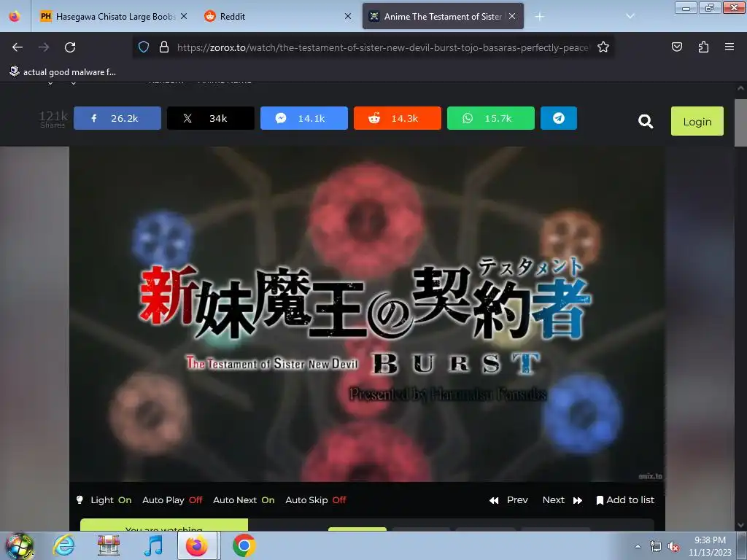
Task: Close the Anime The Testament tab
Action: pyautogui.click(x=512, y=16)
